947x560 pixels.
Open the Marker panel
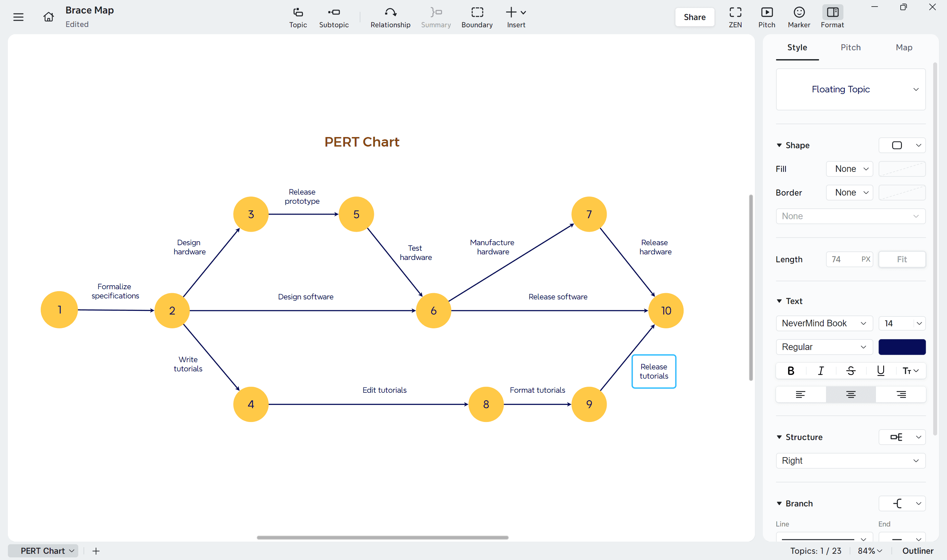coord(799,17)
